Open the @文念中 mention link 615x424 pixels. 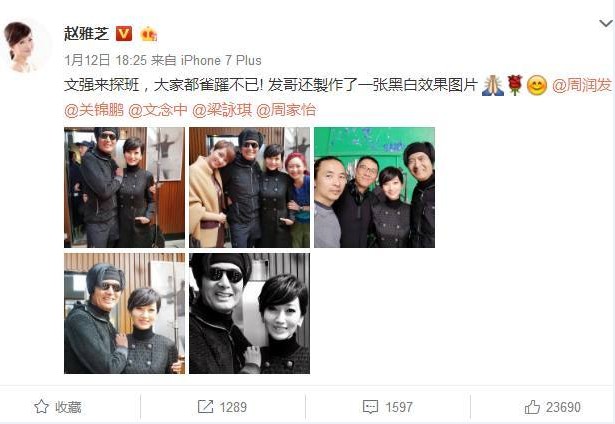pyautogui.click(x=158, y=110)
